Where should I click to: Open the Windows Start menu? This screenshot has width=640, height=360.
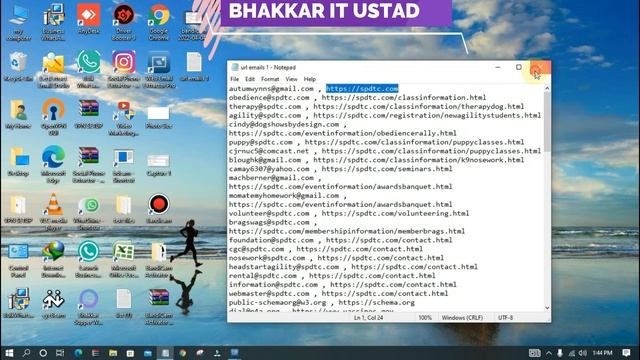point(9,353)
